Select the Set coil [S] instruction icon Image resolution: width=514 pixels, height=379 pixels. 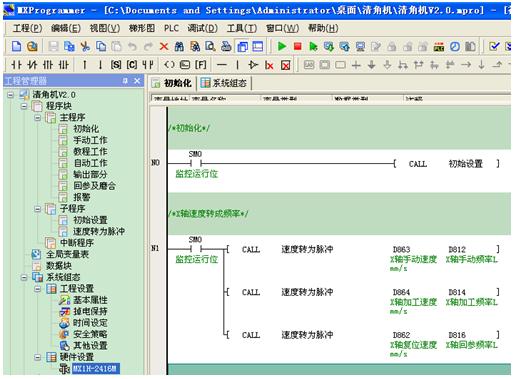116,65
